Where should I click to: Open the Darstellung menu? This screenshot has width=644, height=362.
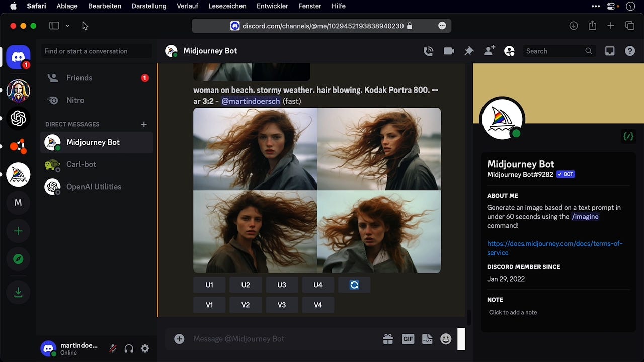point(148,6)
